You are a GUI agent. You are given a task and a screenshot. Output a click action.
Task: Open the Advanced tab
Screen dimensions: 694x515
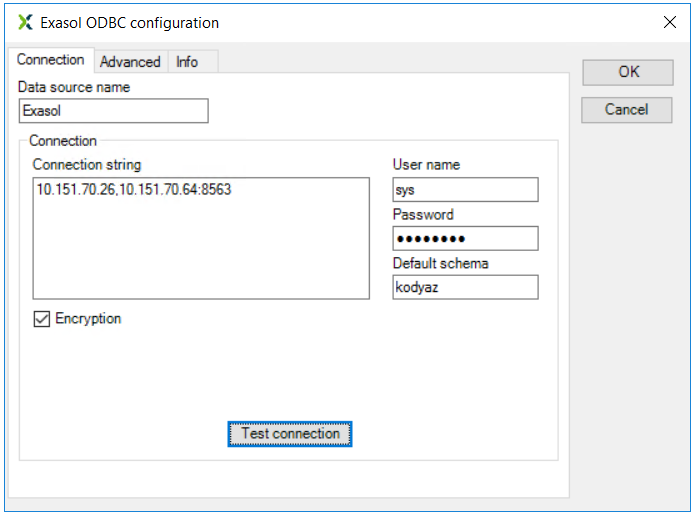[130, 62]
